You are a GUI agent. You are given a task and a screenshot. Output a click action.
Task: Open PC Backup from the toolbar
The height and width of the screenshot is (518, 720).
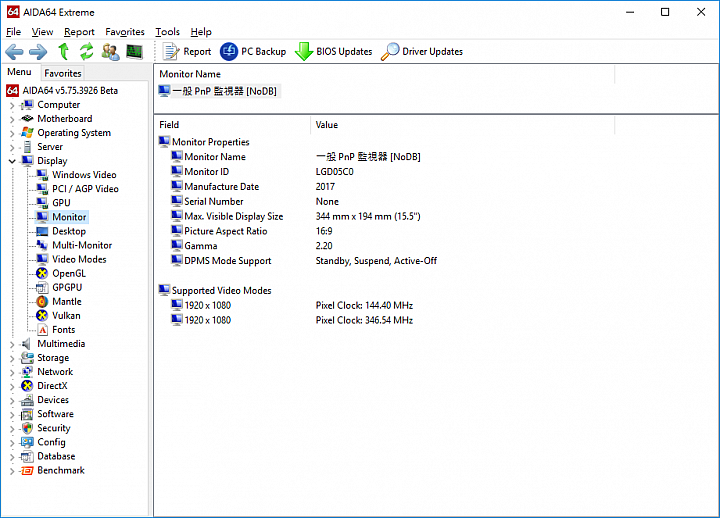(x=253, y=51)
